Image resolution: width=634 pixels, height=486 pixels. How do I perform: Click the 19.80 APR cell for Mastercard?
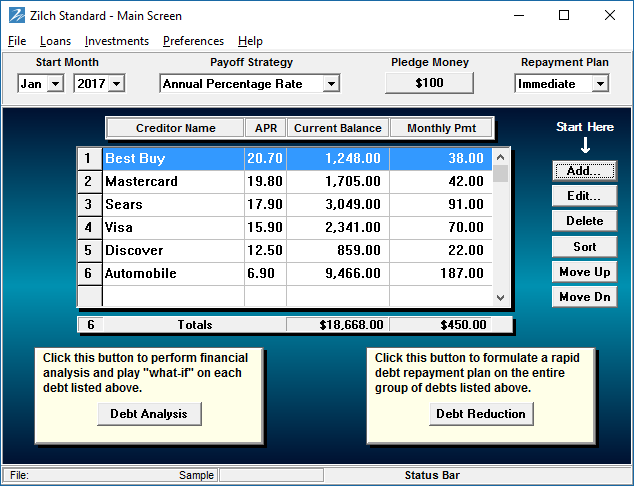tap(265, 181)
